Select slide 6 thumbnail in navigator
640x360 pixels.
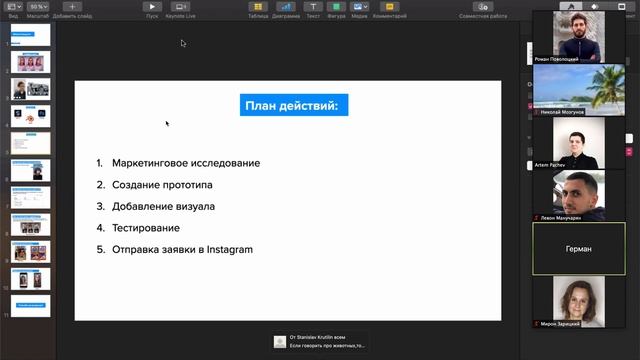(31, 170)
